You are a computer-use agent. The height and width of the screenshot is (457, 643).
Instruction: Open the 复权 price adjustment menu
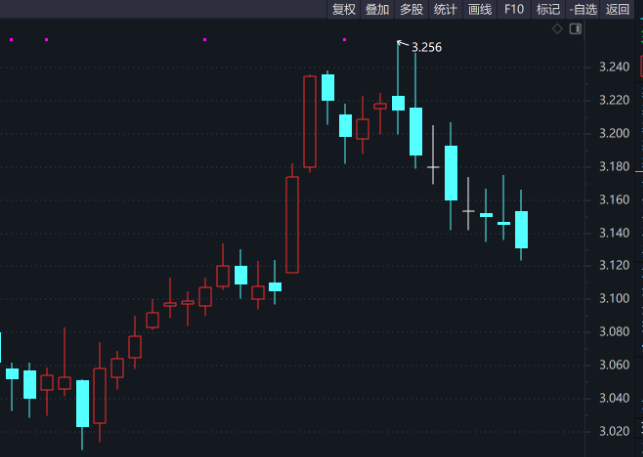(344, 9)
